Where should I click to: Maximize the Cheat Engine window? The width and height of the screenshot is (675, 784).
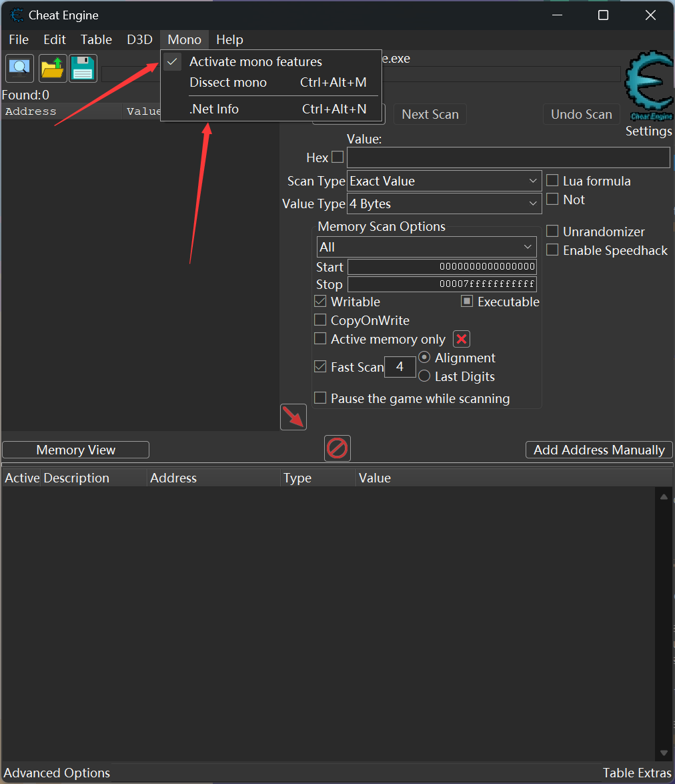(x=604, y=15)
